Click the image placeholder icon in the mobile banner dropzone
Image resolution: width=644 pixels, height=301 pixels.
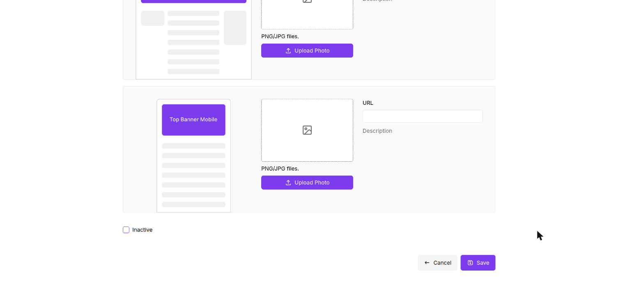pyautogui.click(x=307, y=130)
